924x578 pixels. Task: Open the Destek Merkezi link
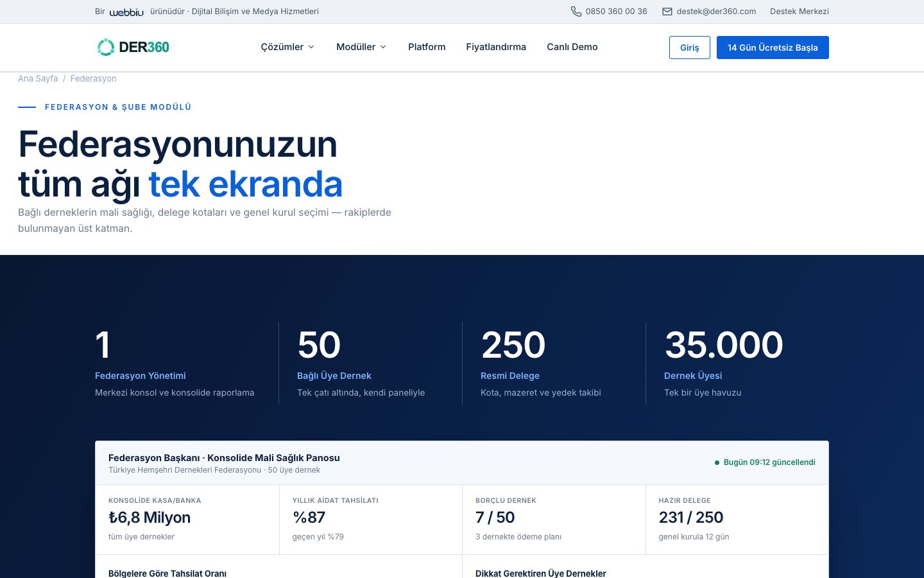pyautogui.click(x=800, y=12)
